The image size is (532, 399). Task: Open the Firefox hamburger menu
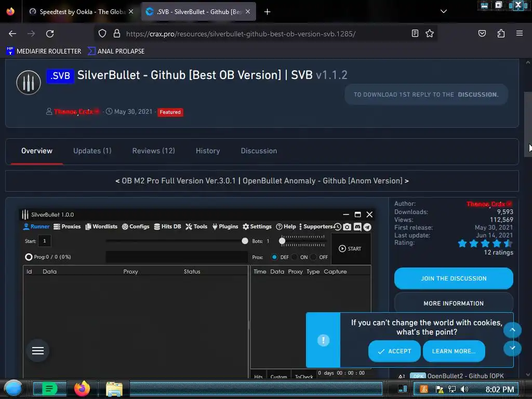[x=519, y=33]
